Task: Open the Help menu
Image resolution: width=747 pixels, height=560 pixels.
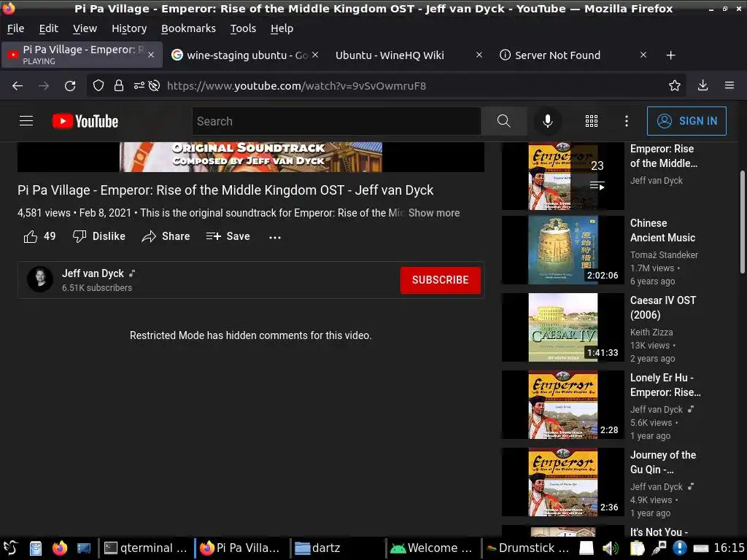Action: coord(282,28)
